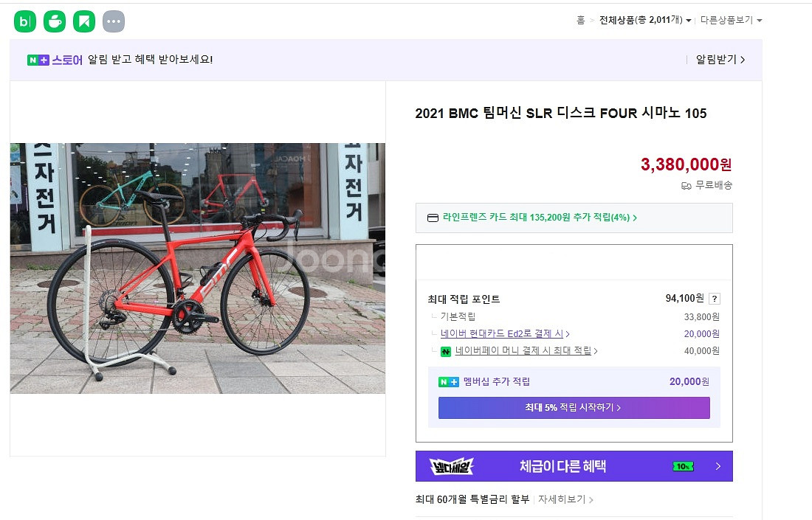Click the Naver Cafe share icon
Image resolution: width=812 pixels, height=520 pixels.
(x=54, y=21)
